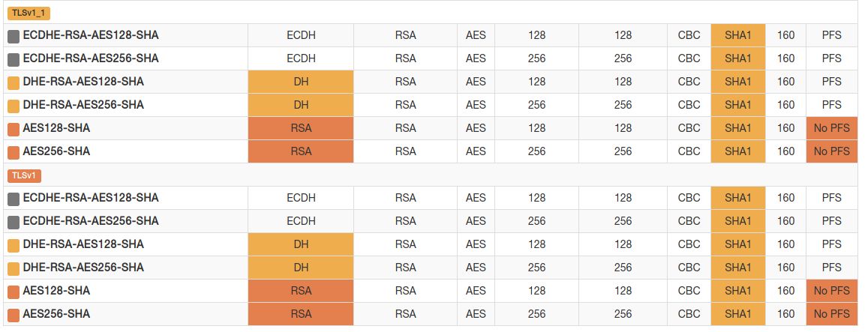Select yellow square beside DHE-RSA-AES256-SHA under TLSv1_1
The width and height of the screenshot is (868, 332).
pyautogui.click(x=14, y=106)
